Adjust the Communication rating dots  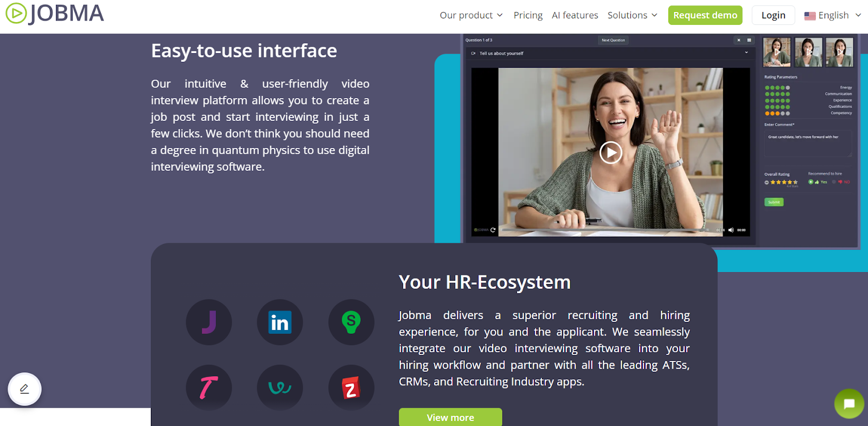coord(777,94)
